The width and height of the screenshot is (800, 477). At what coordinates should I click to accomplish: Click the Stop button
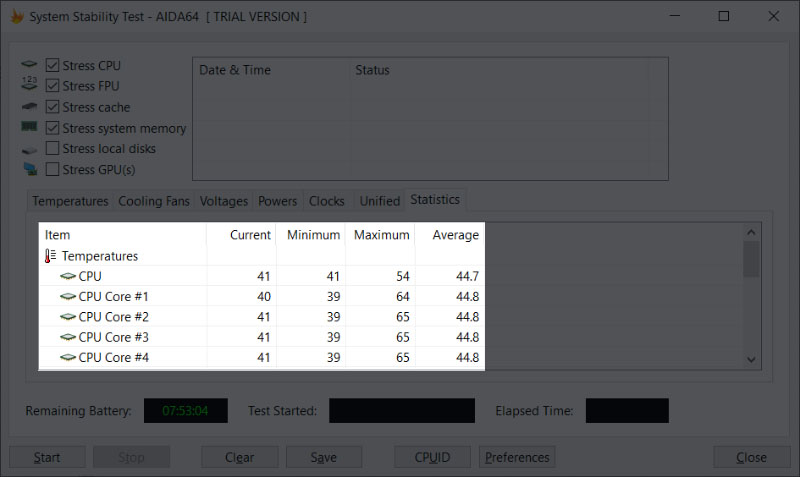(131, 457)
